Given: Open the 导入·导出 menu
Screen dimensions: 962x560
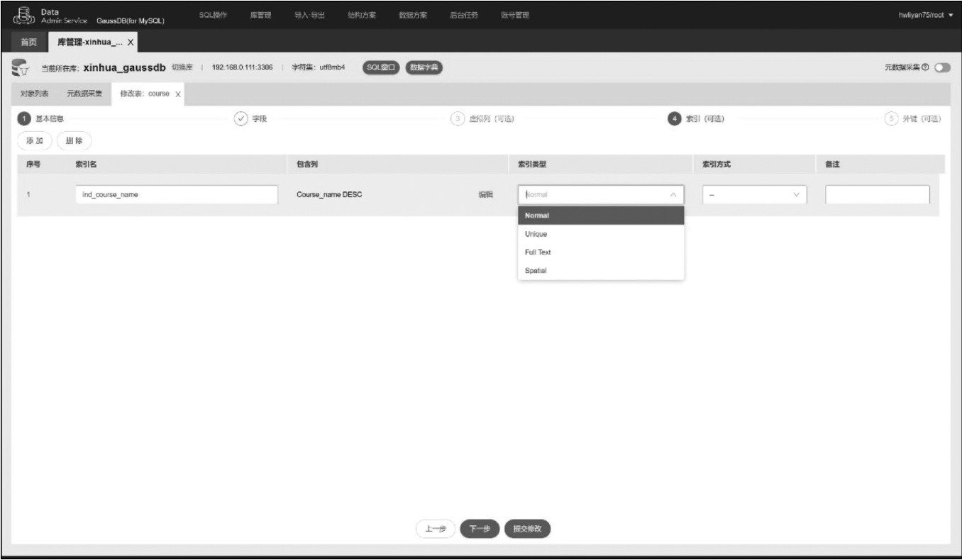Looking at the screenshot, I should pos(310,16).
